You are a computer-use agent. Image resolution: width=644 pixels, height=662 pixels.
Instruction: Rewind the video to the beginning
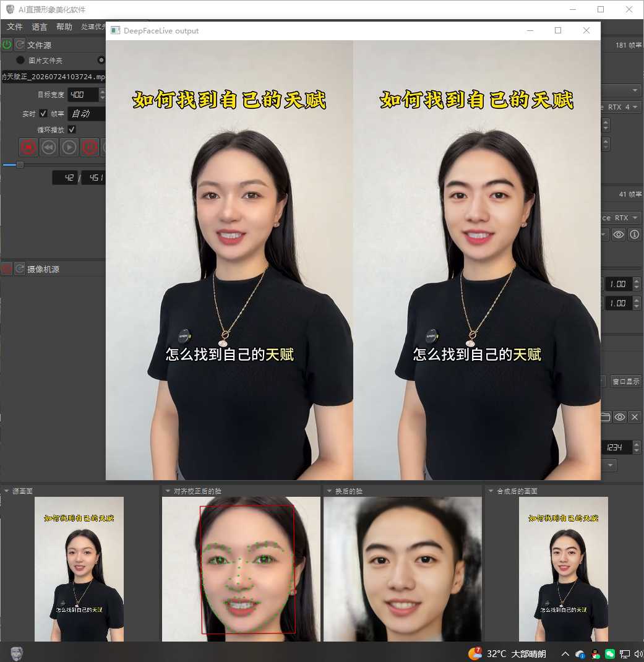tap(49, 147)
